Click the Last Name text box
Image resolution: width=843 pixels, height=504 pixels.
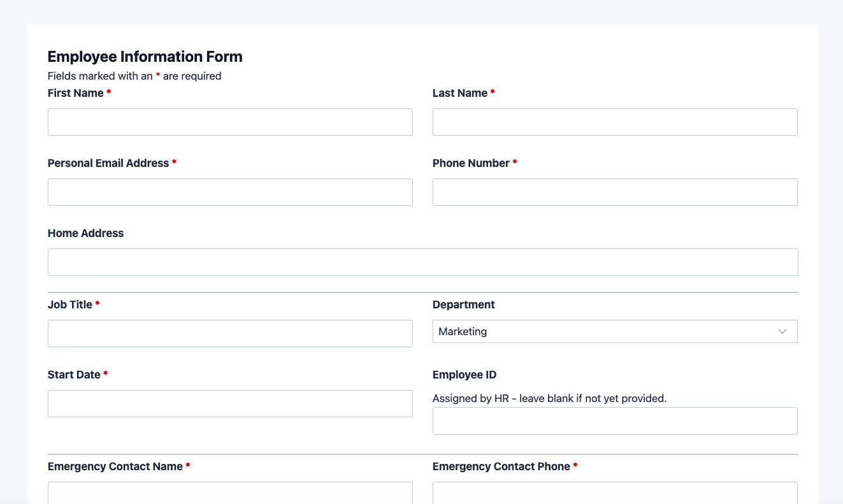615,122
